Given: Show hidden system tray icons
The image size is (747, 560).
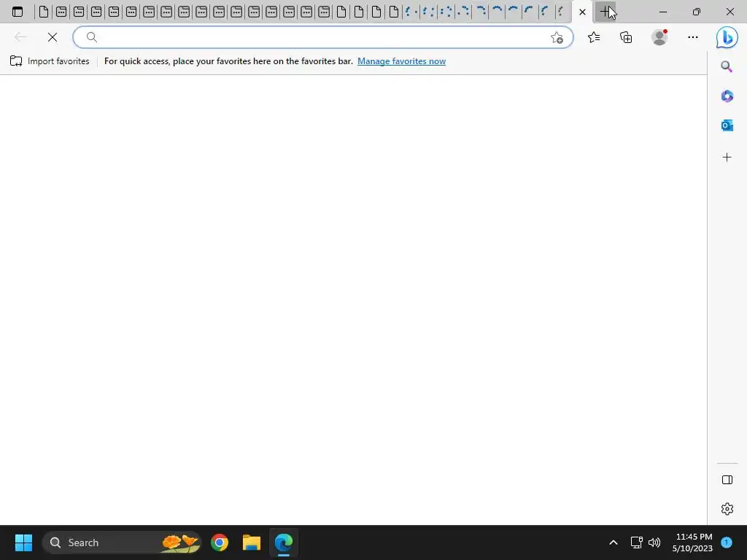Looking at the screenshot, I should [613, 542].
